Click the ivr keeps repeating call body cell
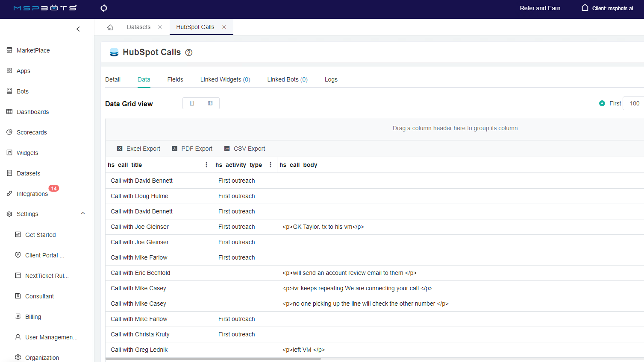Screen dimensions: 644x362 pos(461,288)
